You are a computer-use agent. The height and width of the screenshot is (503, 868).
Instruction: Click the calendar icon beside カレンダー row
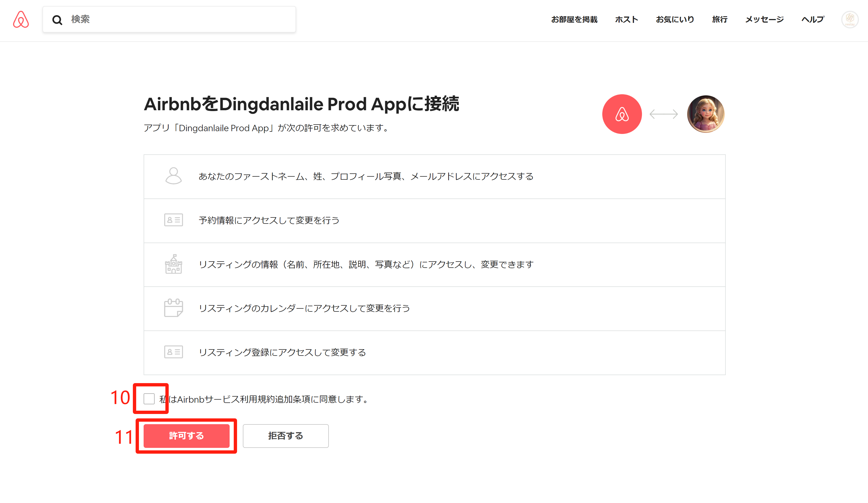point(173,308)
